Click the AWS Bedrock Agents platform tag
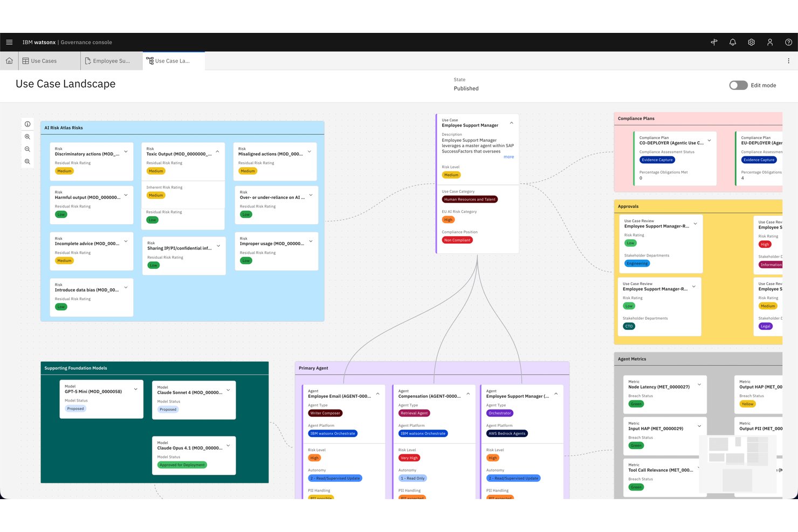Viewport: 798px width, 532px height. click(507, 433)
